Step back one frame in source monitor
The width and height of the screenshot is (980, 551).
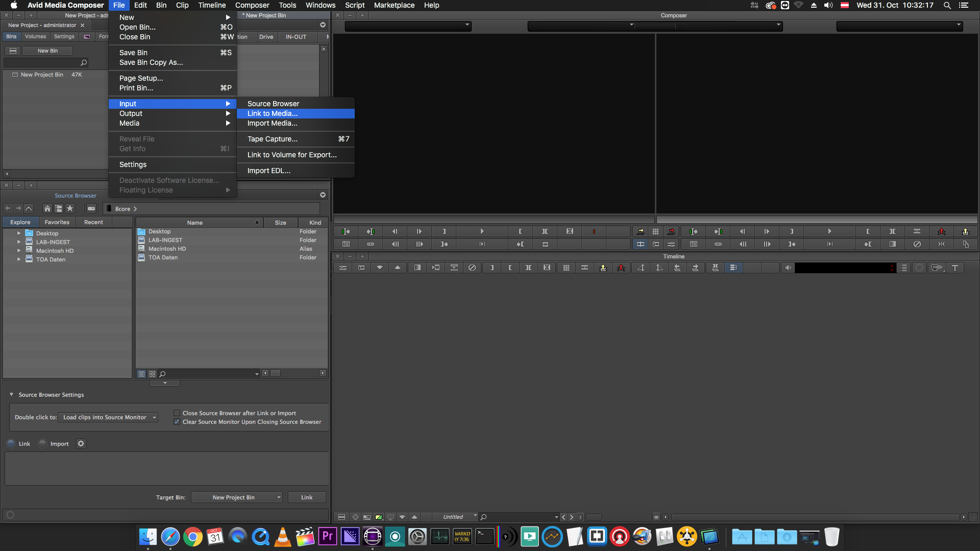click(x=395, y=231)
